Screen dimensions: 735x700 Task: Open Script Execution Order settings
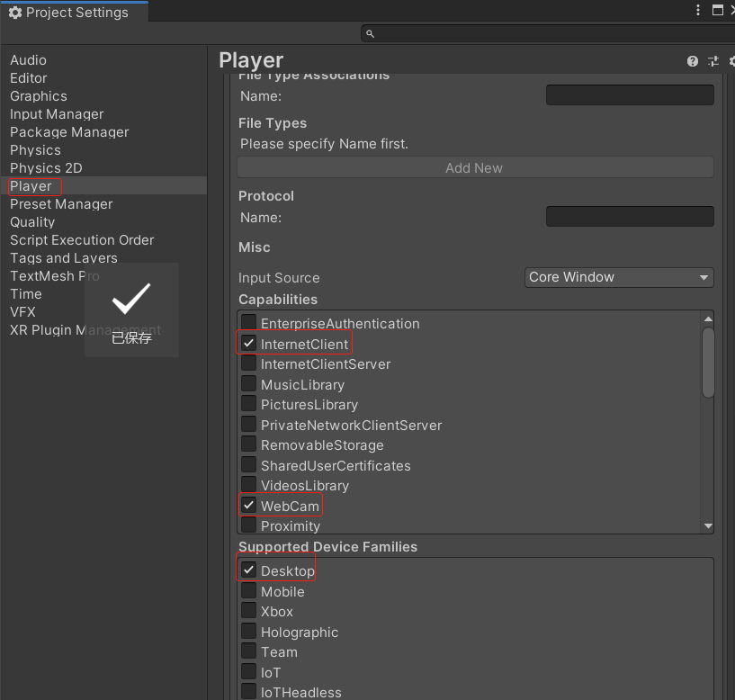82,240
